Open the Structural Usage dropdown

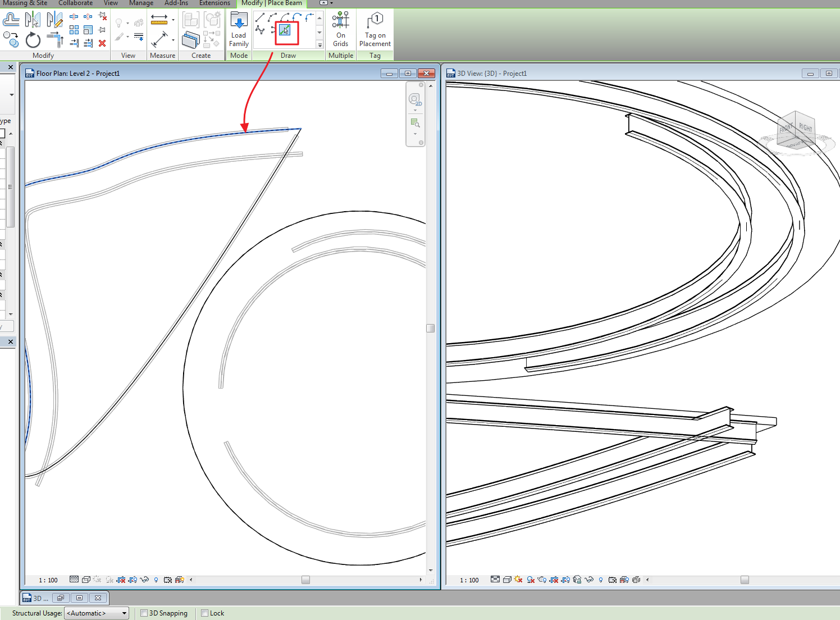[x=97, y=613]
